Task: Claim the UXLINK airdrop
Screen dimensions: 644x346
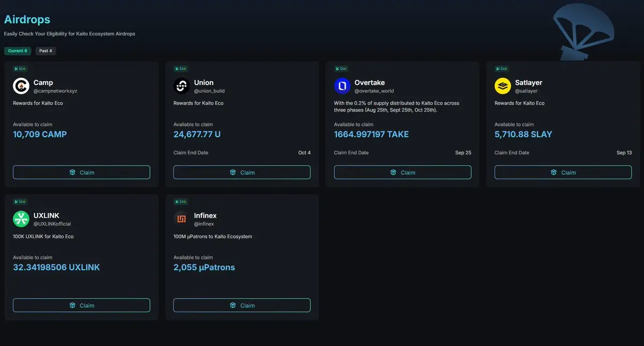Action: point(82,305)
